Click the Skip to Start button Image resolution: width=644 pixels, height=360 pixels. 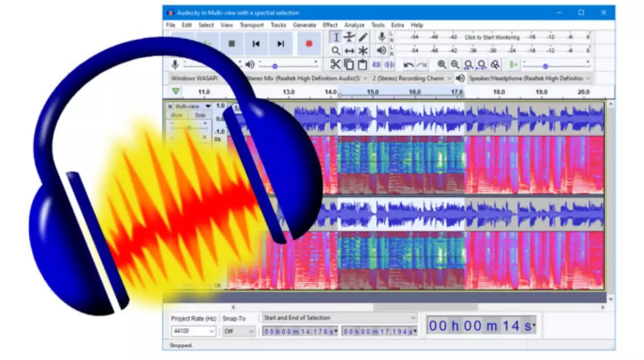tap(256, 44)
